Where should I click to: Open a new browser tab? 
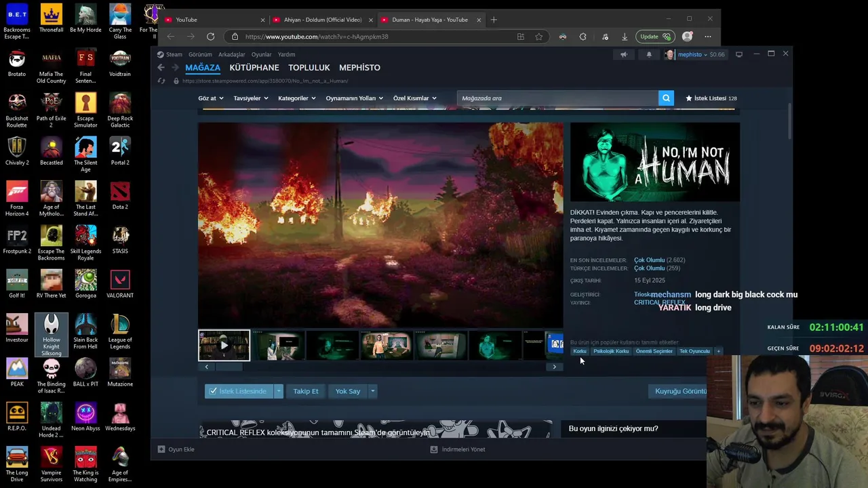click(x=494, y=20)
